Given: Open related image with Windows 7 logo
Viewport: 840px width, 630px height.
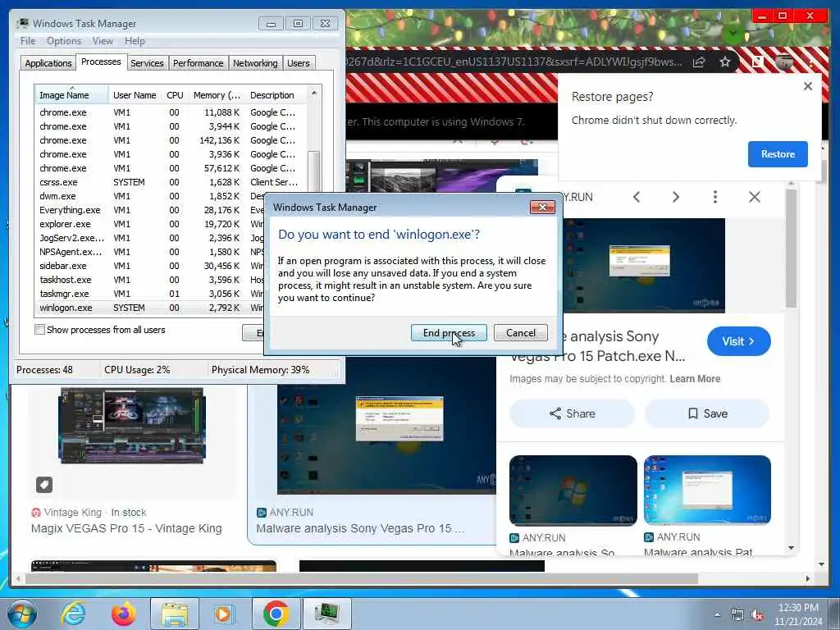Looking at the screenshot, I should pyautogui.click(x=573, y=491).
